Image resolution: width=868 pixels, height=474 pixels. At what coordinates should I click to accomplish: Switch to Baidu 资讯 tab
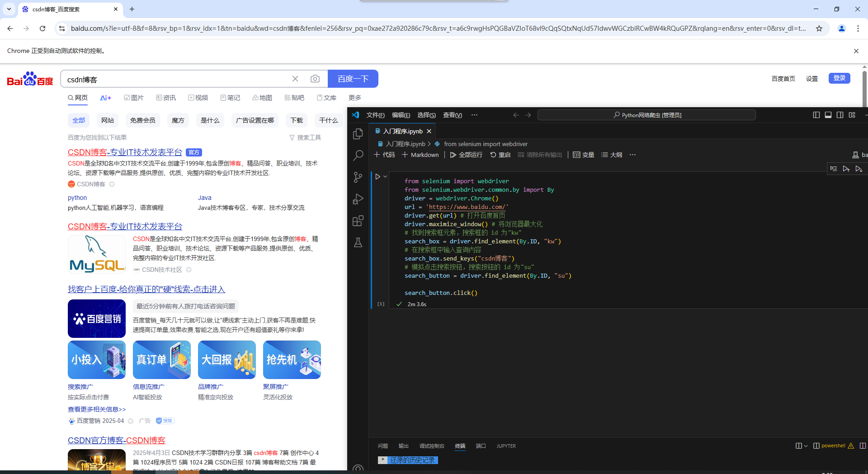[166, 98]
